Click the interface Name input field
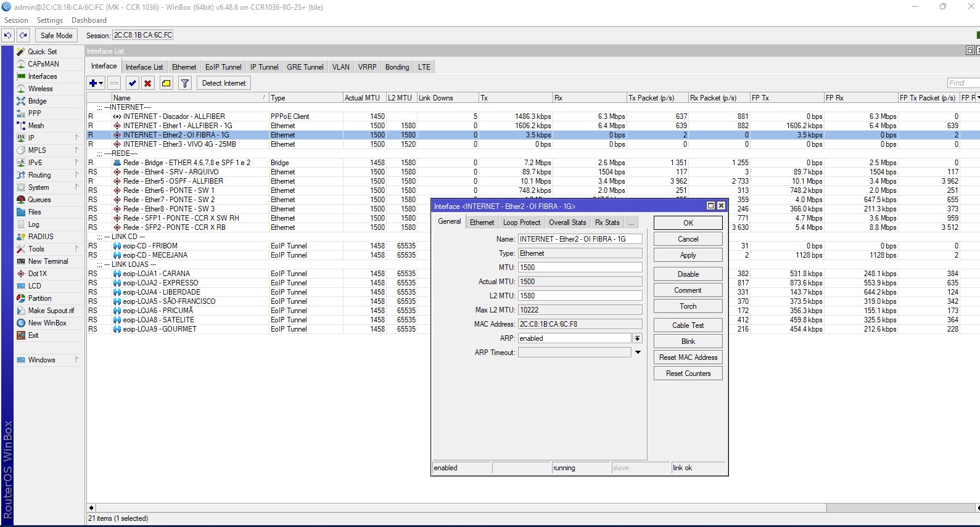 click(x=580, y=239)
